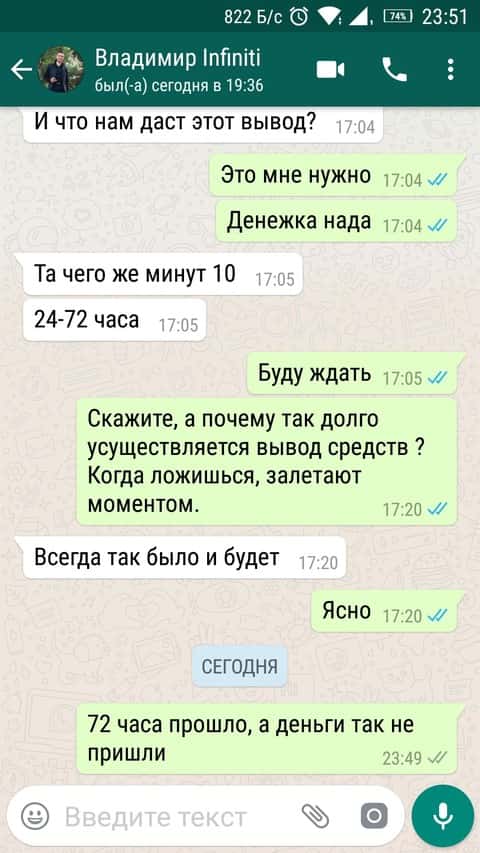Start a voice call via phone icon
Image resolution: width=480 pixels, height=853 pixels.
pyautogui.click(x=395, y=70)
